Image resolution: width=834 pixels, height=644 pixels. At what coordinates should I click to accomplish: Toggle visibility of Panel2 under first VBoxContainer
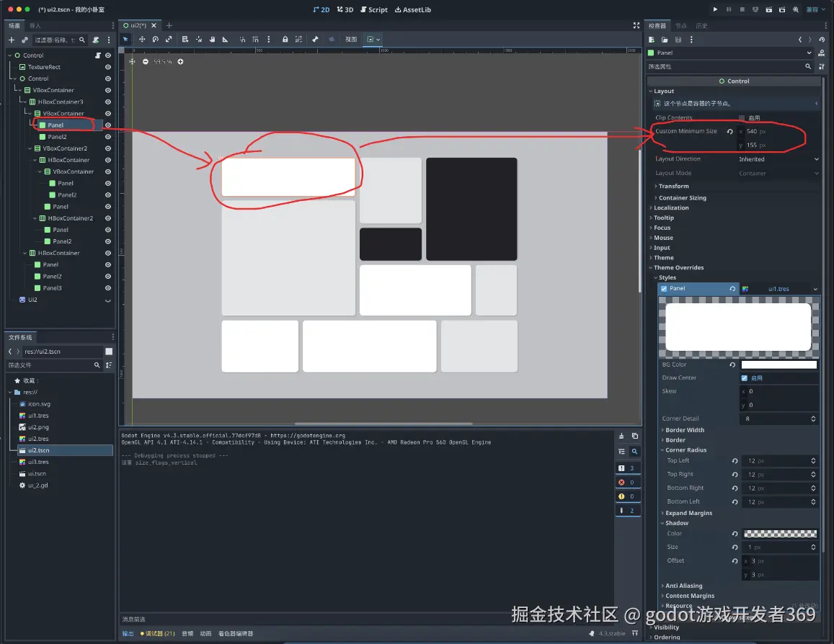[x=108, y=137]
